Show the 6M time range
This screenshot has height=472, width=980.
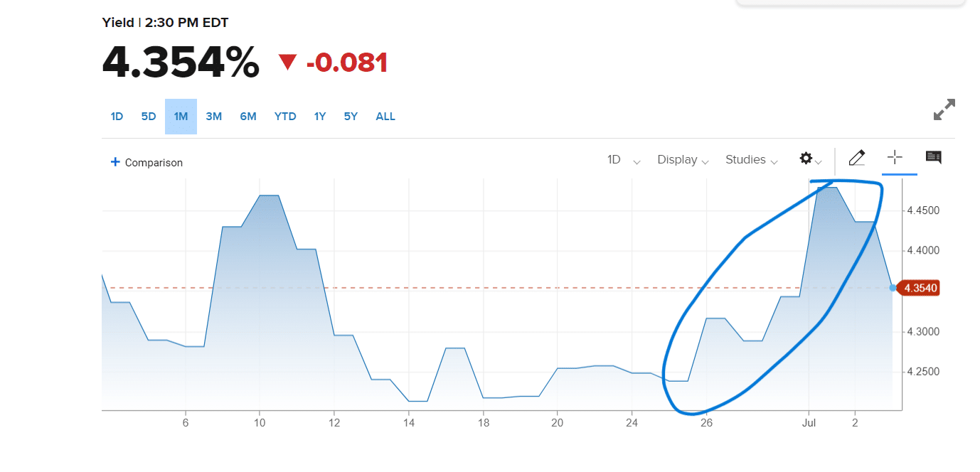[x=247, y=117]
